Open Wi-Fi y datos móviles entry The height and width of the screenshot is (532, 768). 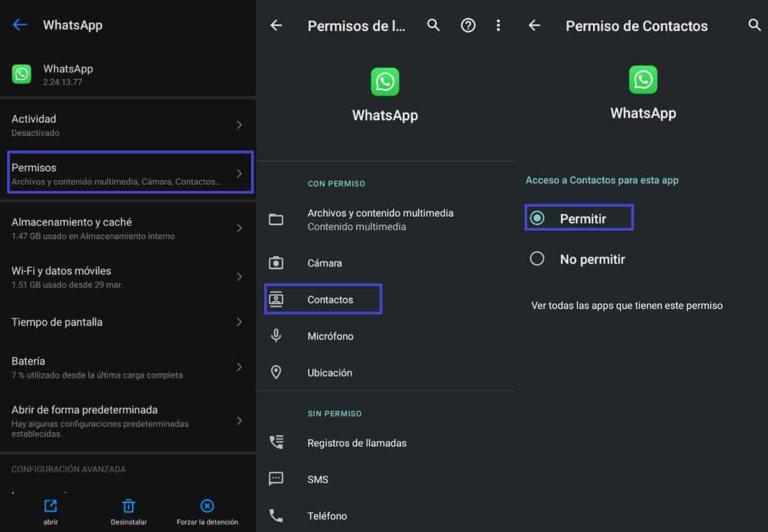coord(128,277)
